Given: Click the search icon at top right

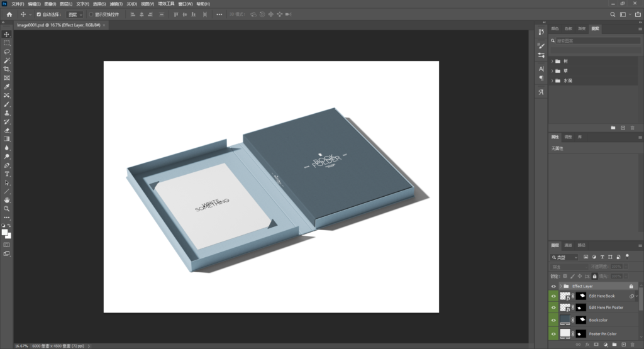Looking at the screenshot, I should (613, 14).
